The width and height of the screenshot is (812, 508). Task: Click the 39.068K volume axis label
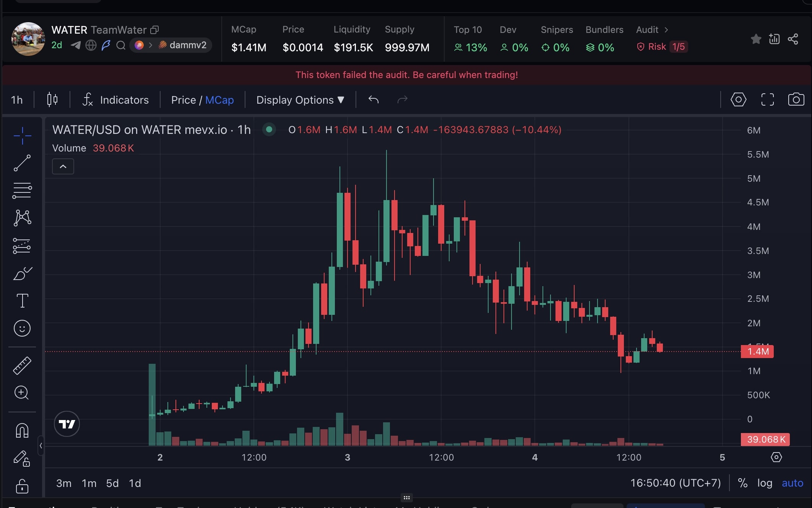[x=765, y=439]
